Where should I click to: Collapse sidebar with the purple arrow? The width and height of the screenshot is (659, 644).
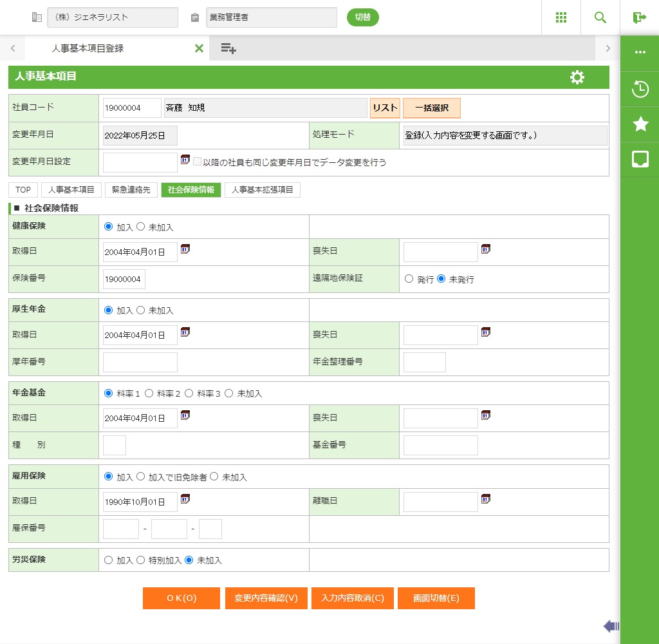pos(611,626)
